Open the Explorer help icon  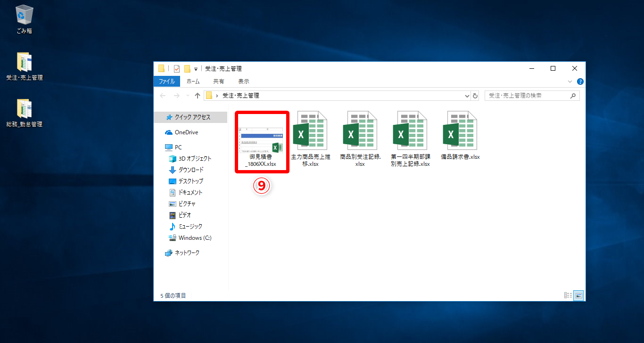point(580,82)
